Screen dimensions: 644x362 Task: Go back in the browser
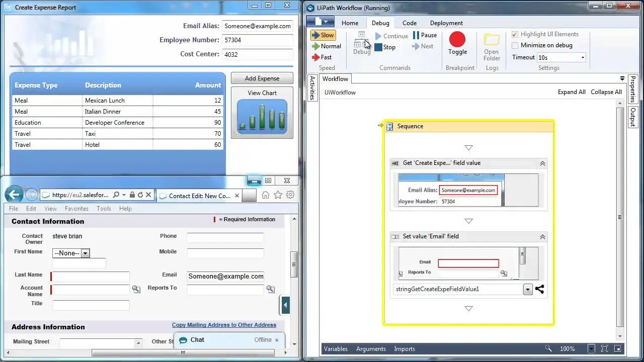pos(14,195)
